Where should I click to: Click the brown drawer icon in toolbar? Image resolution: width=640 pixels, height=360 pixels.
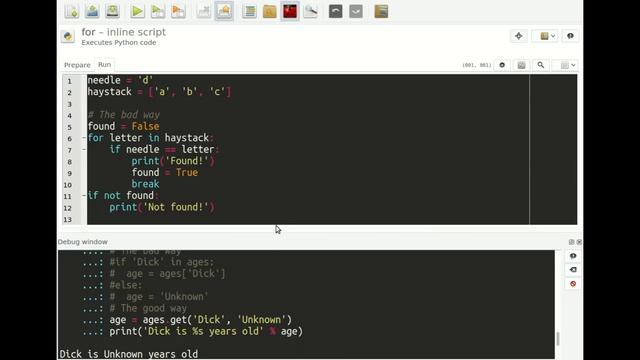click(381, 11)
